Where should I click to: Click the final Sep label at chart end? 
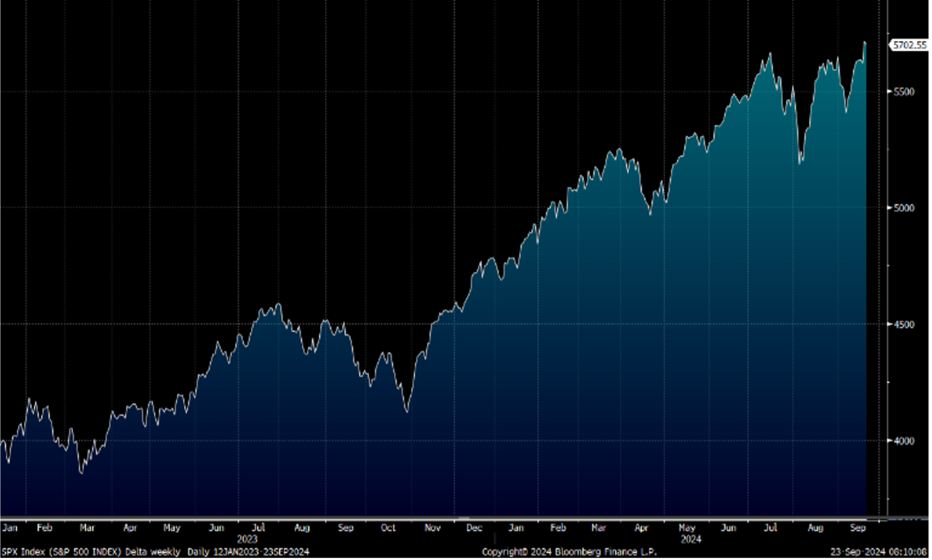(x=858, y=528)
